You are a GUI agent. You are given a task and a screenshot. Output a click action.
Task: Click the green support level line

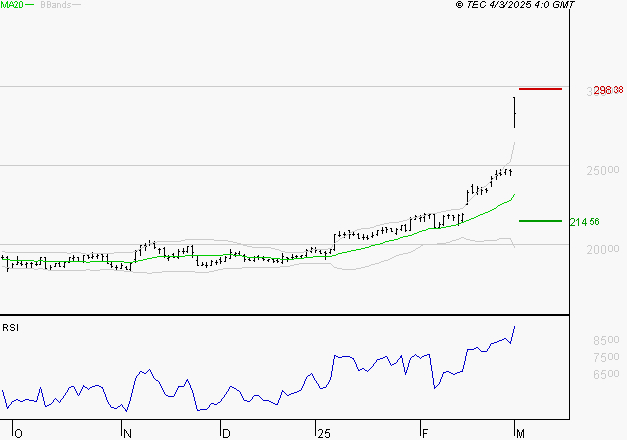tap(540, 221)
